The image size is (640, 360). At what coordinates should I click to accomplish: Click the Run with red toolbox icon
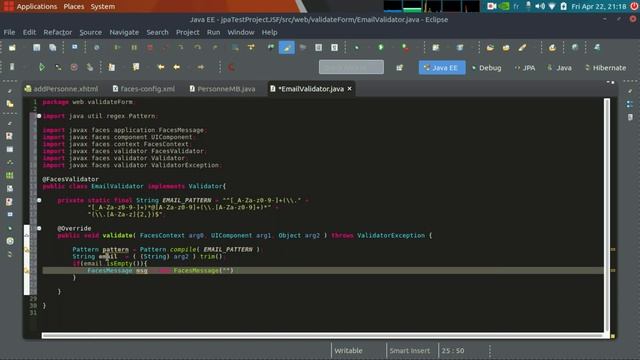tap(405, 48)
